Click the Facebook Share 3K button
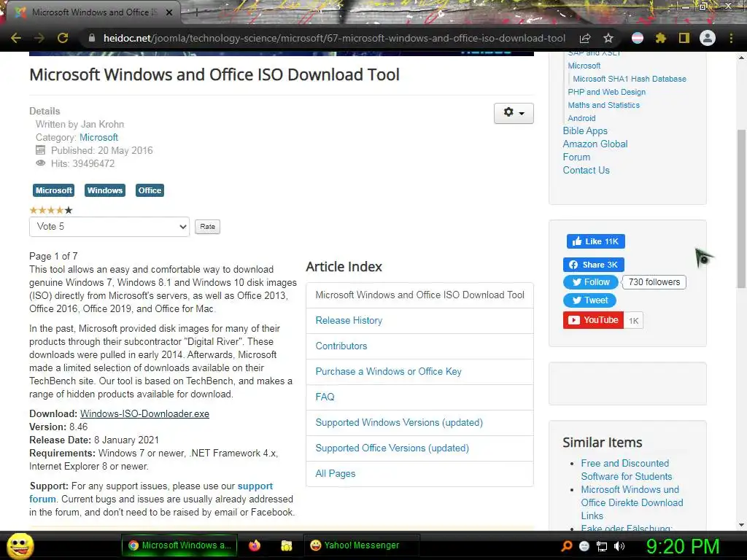747x560 pixels. coord(594,265)
